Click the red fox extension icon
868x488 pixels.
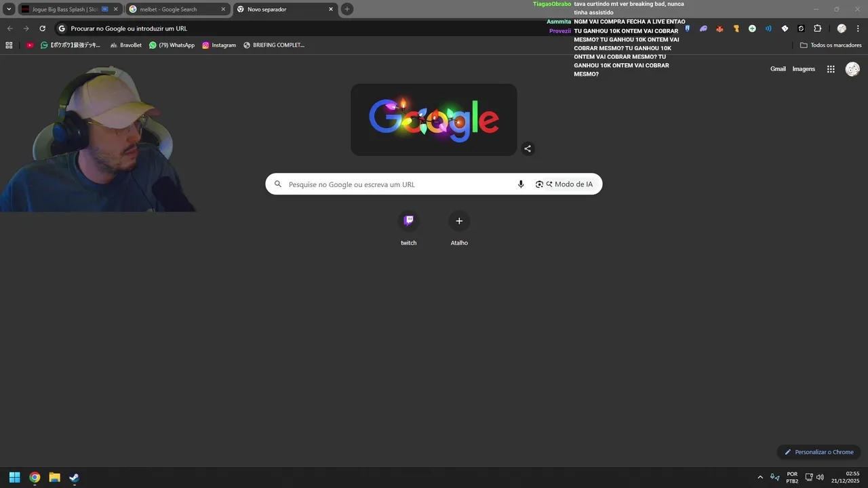click(719, 28)
